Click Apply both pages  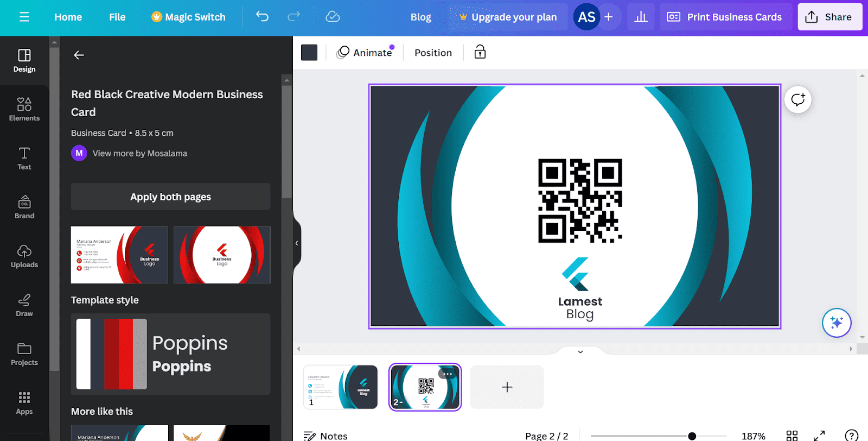[170, 197]
